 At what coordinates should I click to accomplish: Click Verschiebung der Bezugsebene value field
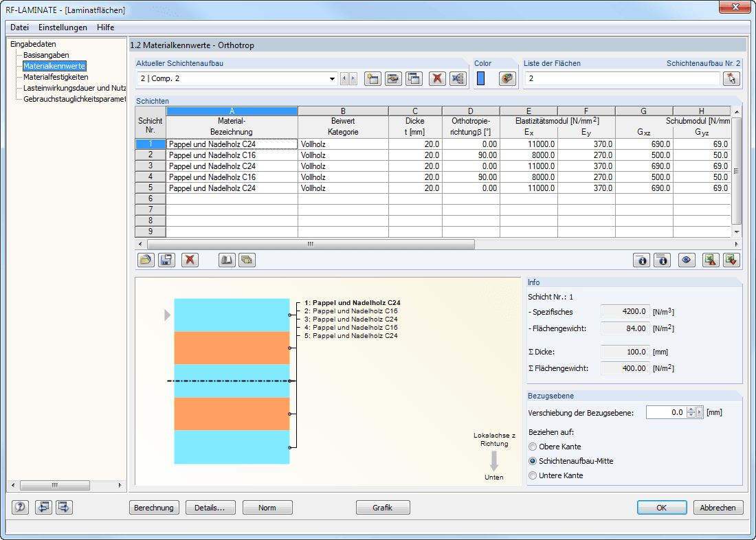666,412
